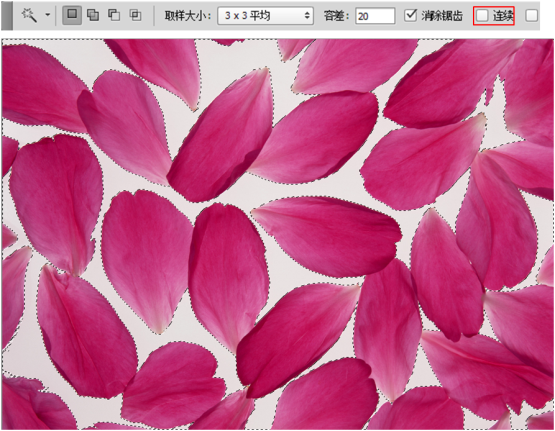Uncheck the 消除锯齿 anti-alias checkbox
The height and width of the screenshot is (431, 555).
[411, 15]
